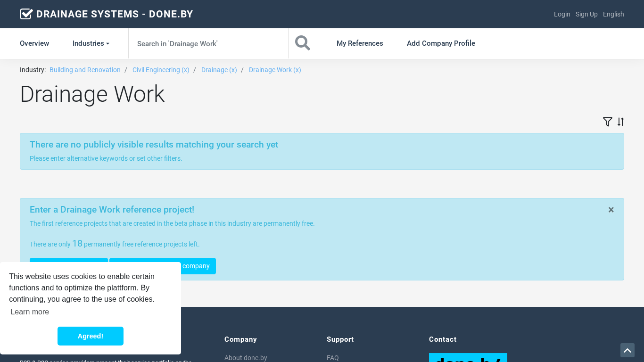
Task: Click the magnifier search icon
Action: (x=303, y=43)
